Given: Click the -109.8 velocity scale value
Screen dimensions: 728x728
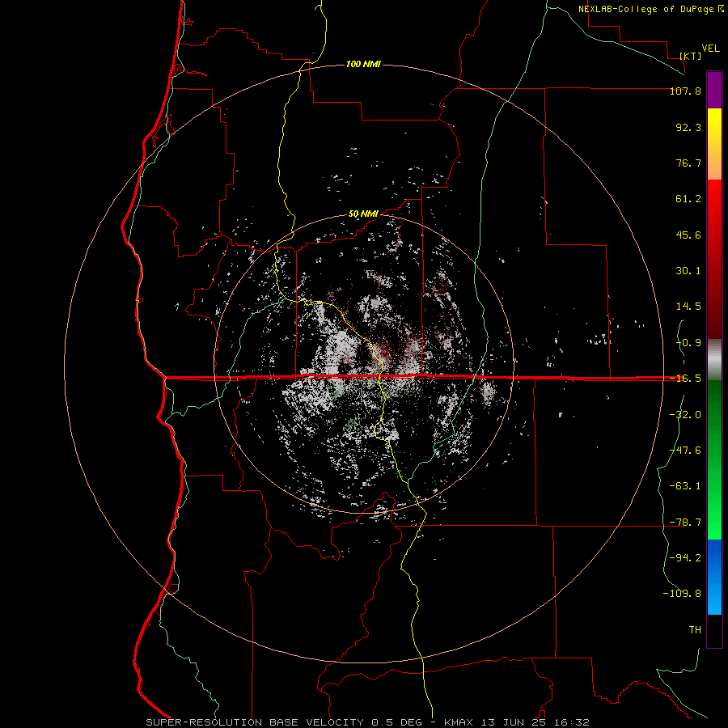Looking at the screenshot, I should 682,594.
